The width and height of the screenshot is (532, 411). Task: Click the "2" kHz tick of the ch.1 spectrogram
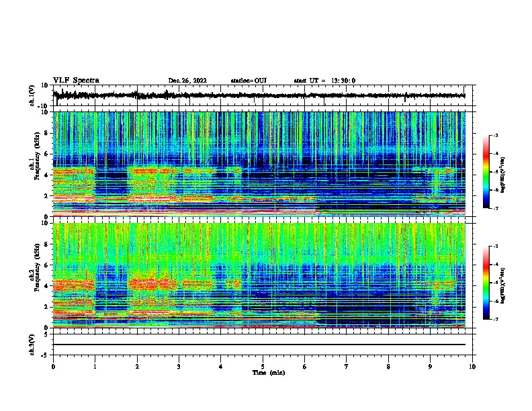coord(47,196)
